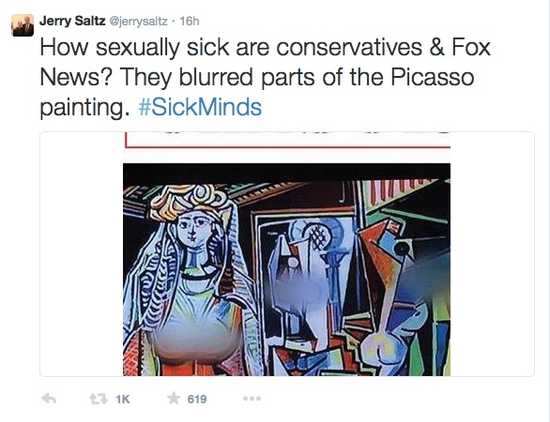Click the tweet text about Fox News
This screenshot has width=550, height=422.
click(x=265, y=77)
